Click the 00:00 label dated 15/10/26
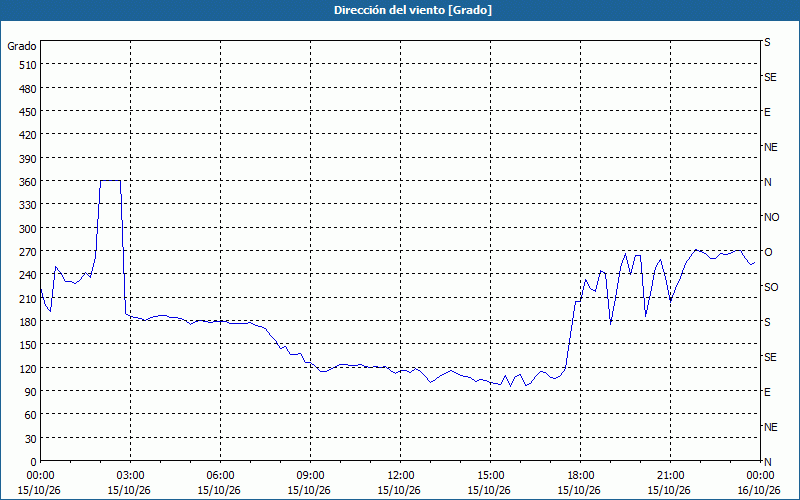The image size is (800, 500). tap(40, 476)
